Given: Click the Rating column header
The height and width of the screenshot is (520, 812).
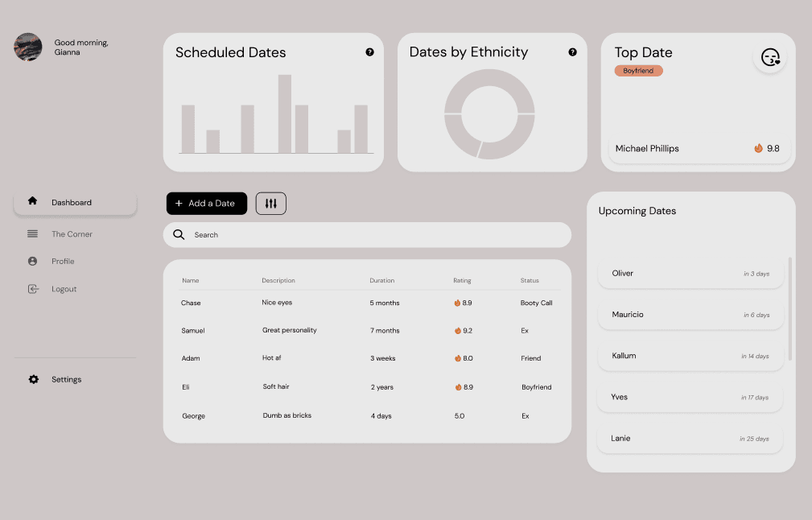Looking at the screenshot, I should [x=463, y=280].
